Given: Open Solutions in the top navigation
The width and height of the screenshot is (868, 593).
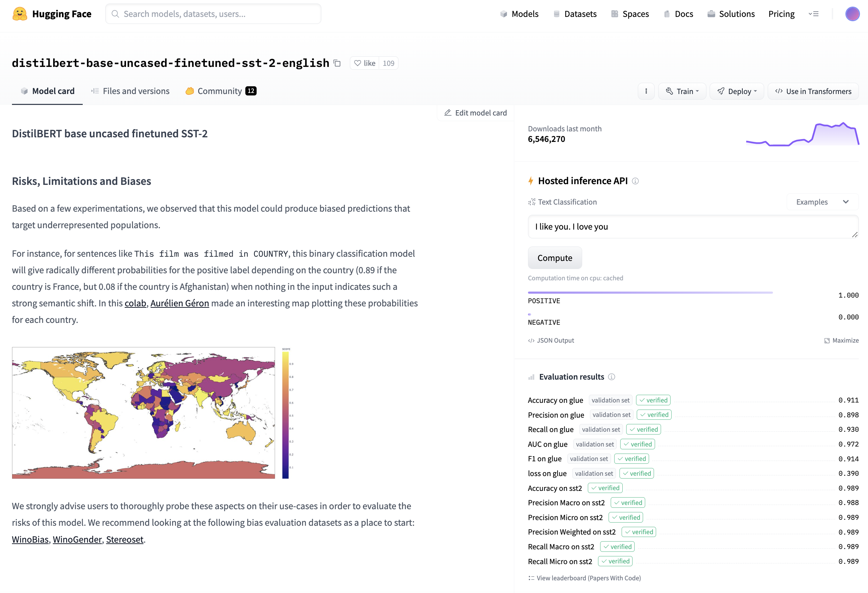Looking at the screenshot, I should click(731, 14).
